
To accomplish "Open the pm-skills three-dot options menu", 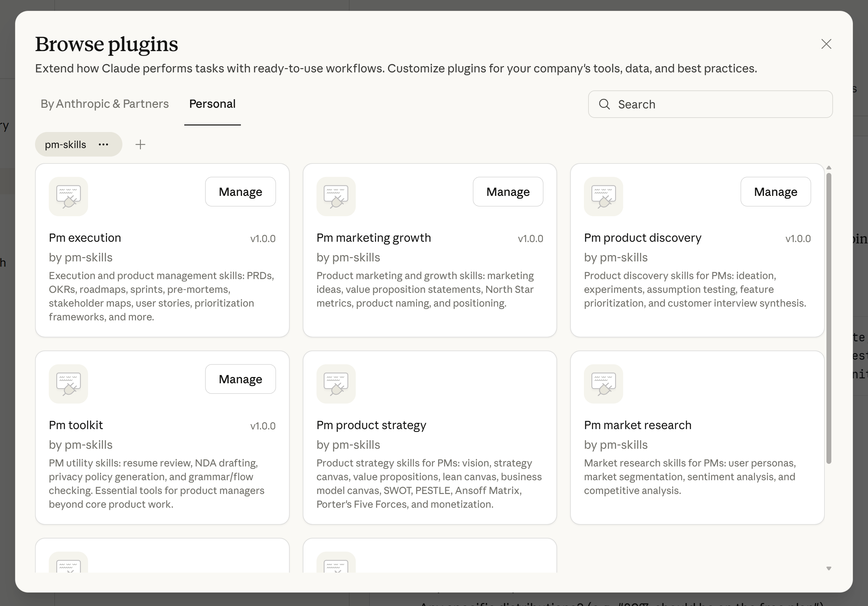I will point(103,144).
